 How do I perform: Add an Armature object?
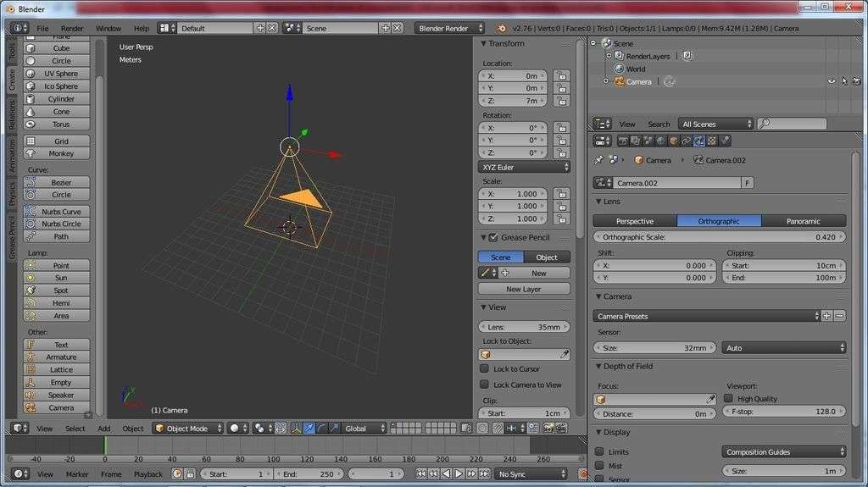point(58,357)
